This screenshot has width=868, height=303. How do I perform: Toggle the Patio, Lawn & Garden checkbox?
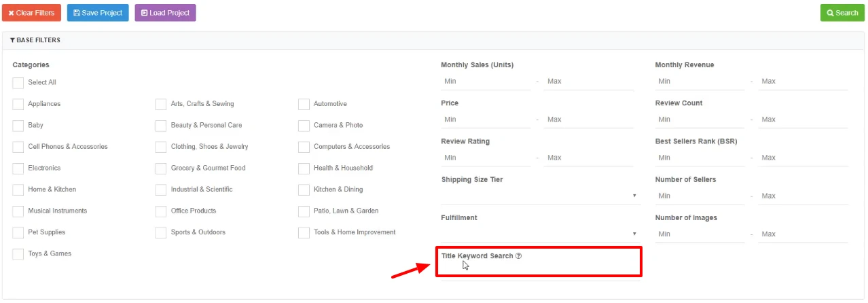(x=304, y=211)
